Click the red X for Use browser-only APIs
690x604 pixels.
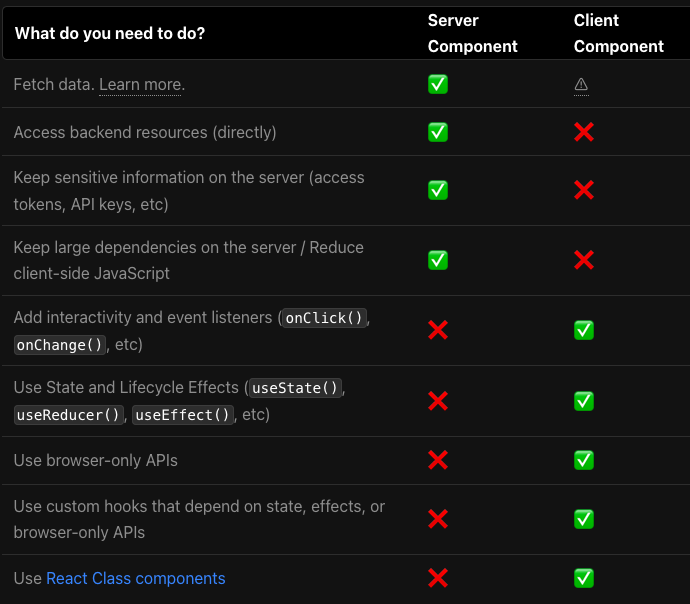pyautogui.click(x=438, y=460)
